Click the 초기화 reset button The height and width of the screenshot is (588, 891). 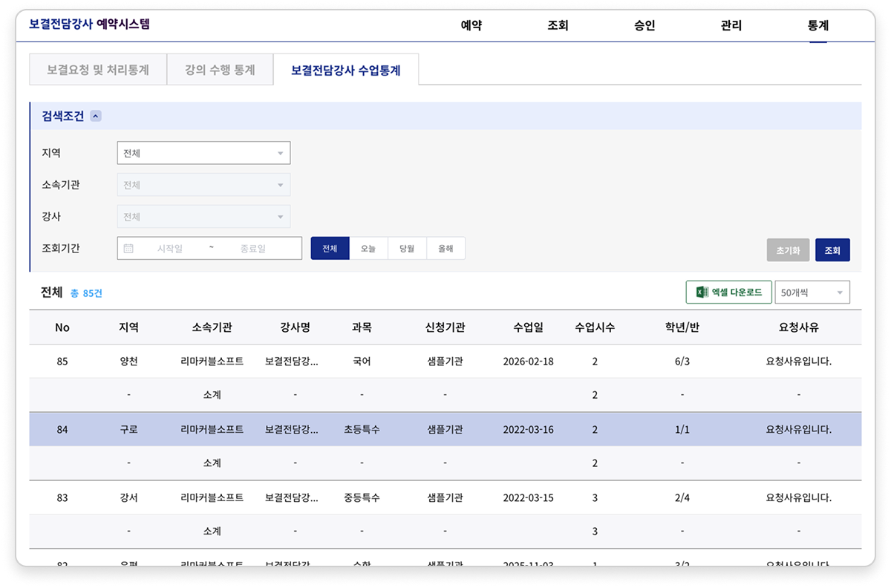click(788, 250)
